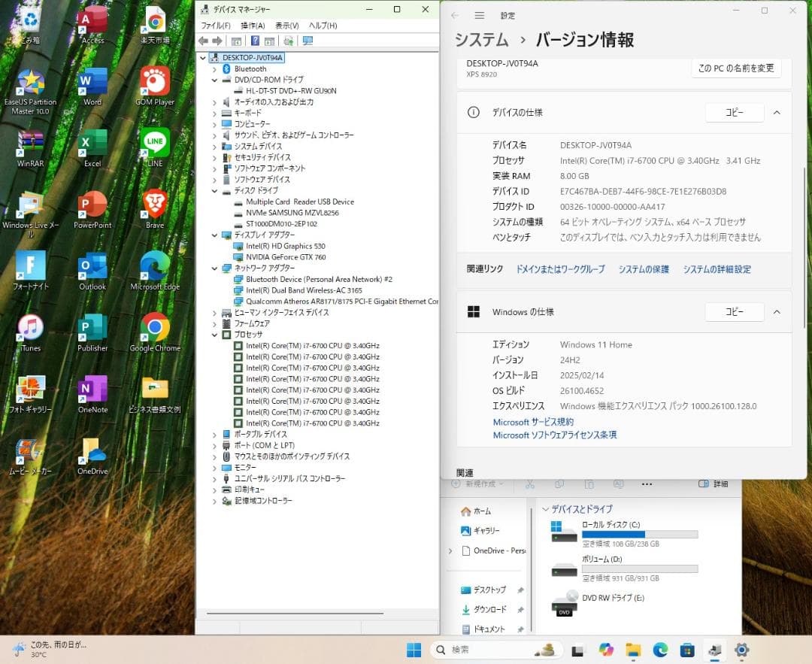The height and width of the screenshot is (664, 812).
Task: Click the Copy icon in File Explorer toolbar
Action: [559, 484]
